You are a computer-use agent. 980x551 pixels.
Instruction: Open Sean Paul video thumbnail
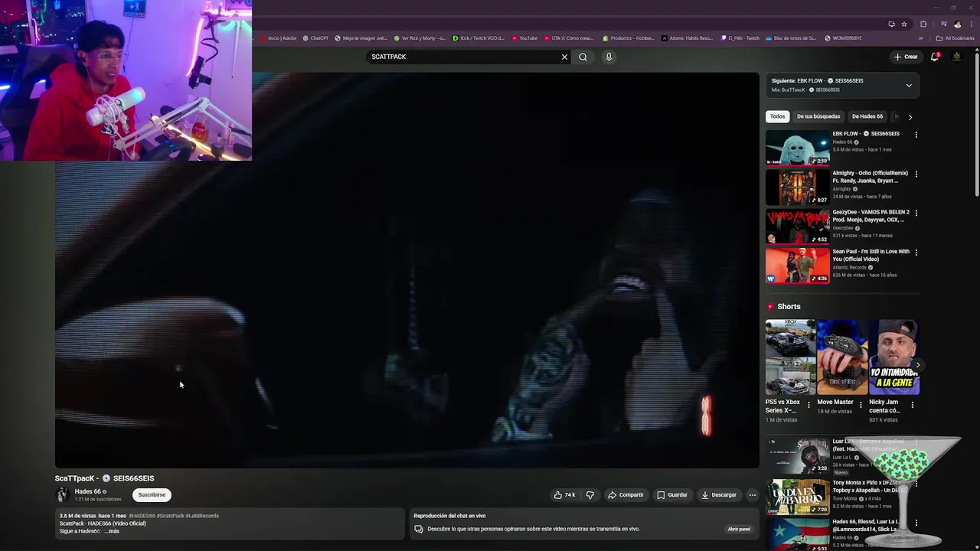(x=797, y=266)
